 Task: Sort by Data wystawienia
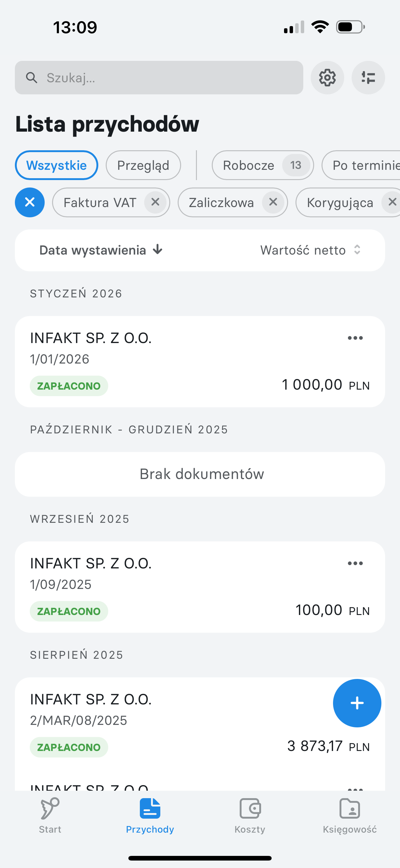(101, 250)
